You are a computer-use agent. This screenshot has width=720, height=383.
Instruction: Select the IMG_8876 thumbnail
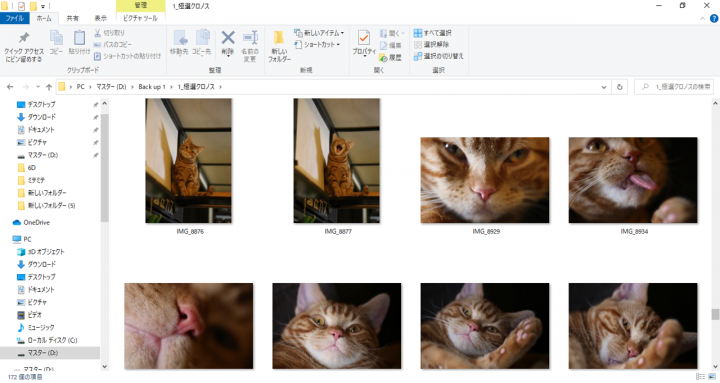click(188, 161)
